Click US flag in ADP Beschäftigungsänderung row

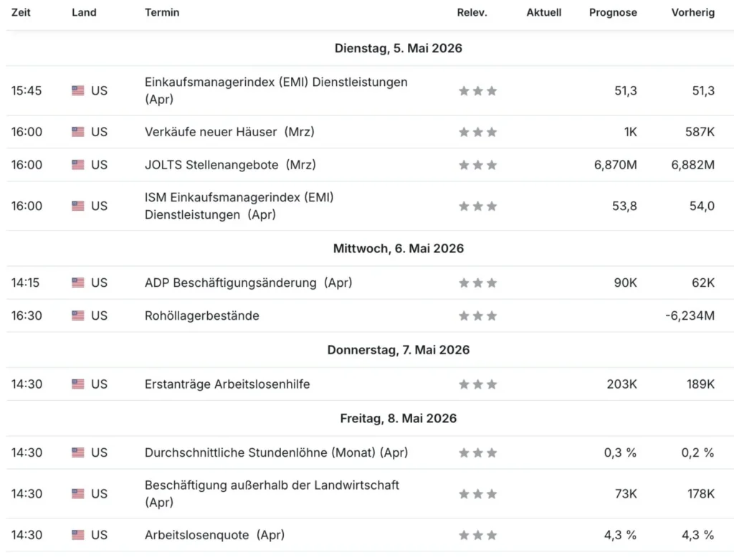click(77, 283)
